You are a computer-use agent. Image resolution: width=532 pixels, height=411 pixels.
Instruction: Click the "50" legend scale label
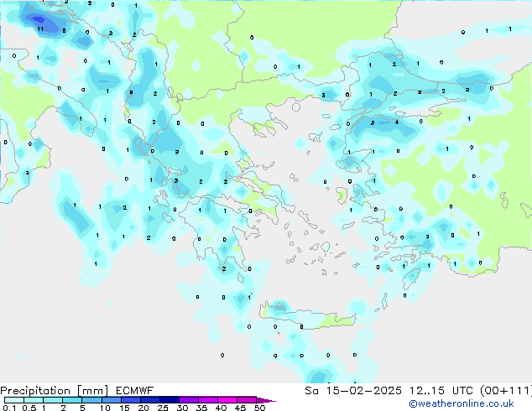[x=259, y=408]
